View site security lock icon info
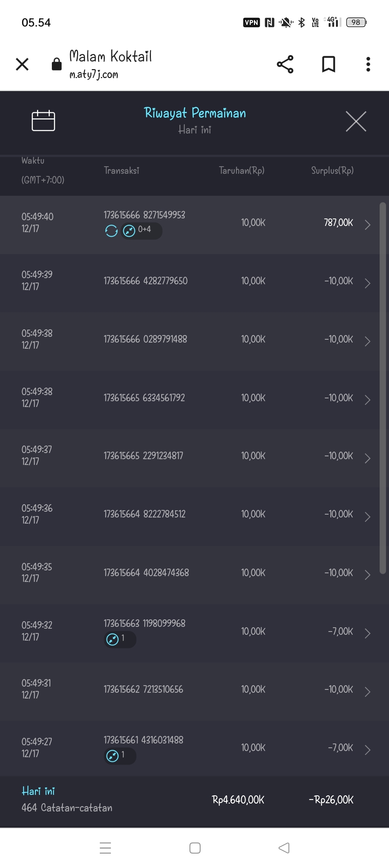389x868 pixels. point(57,64)
